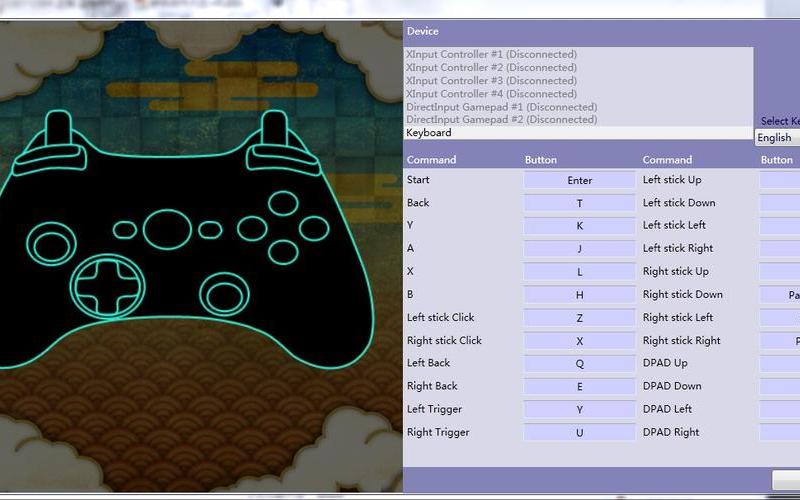Viewport: 800px width, 500px height.
Task: Edit the Left stick Click Z binding
Action: [x=579, y=318]
